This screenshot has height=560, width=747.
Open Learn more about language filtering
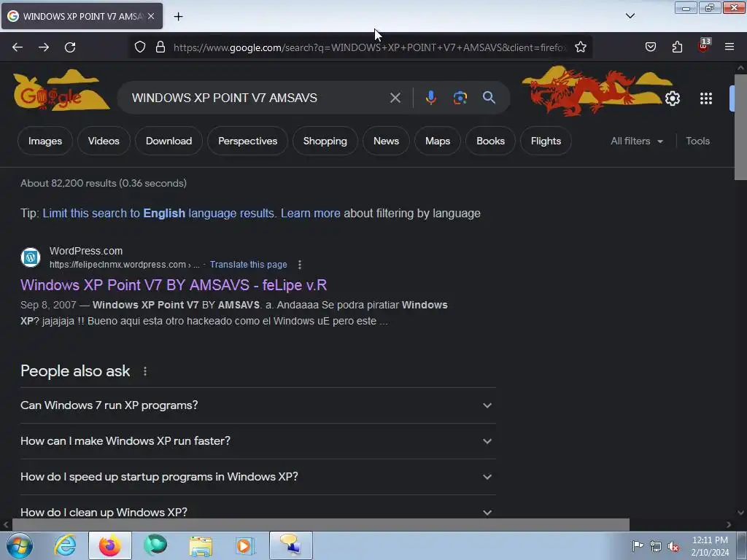click(311, 214)
